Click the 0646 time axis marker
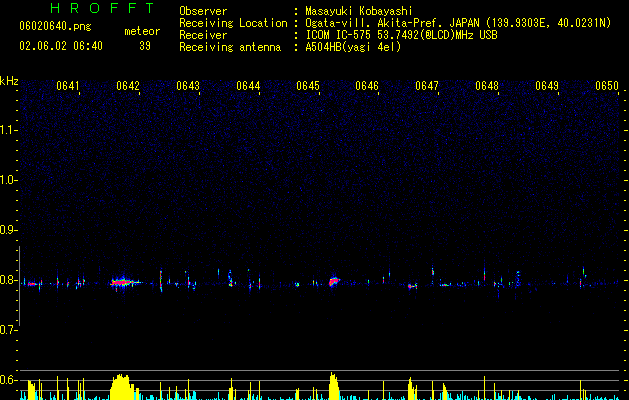This screenshot has height=400, width=629. click(x=367, y=86)
